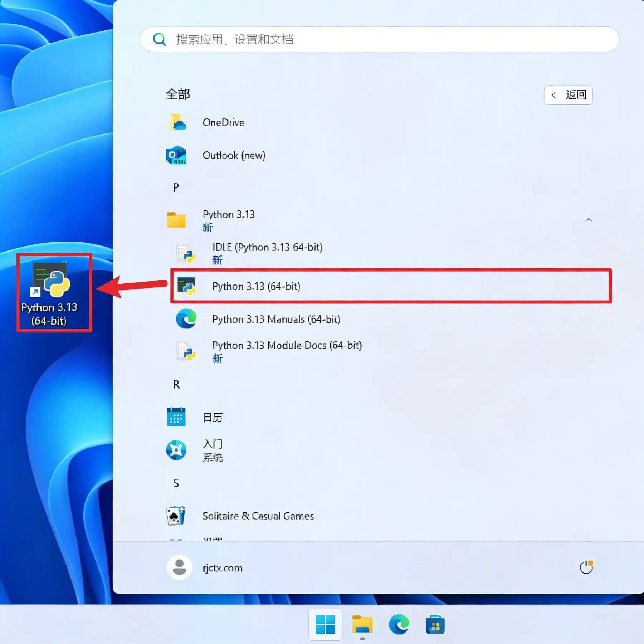This screenshot has height=644, width=644.
Task: Click the Solitaire & Casual Games label
Action: pyautogui.click(x=258, y=516)
